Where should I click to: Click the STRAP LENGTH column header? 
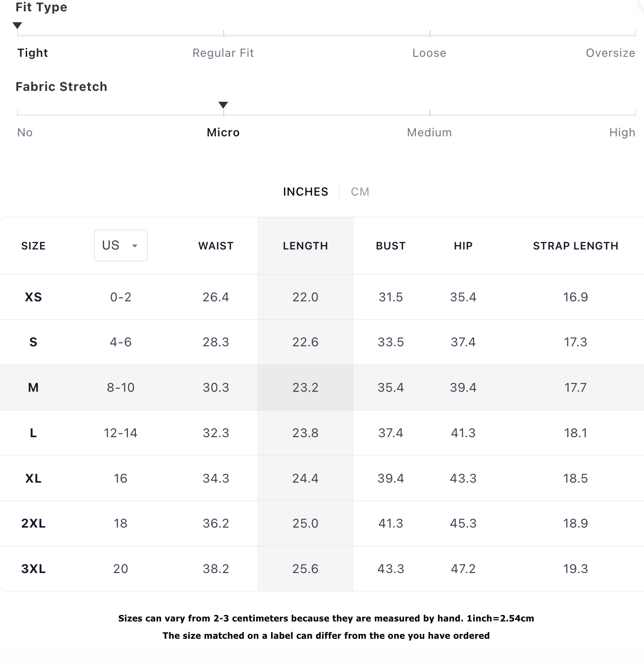575,246
